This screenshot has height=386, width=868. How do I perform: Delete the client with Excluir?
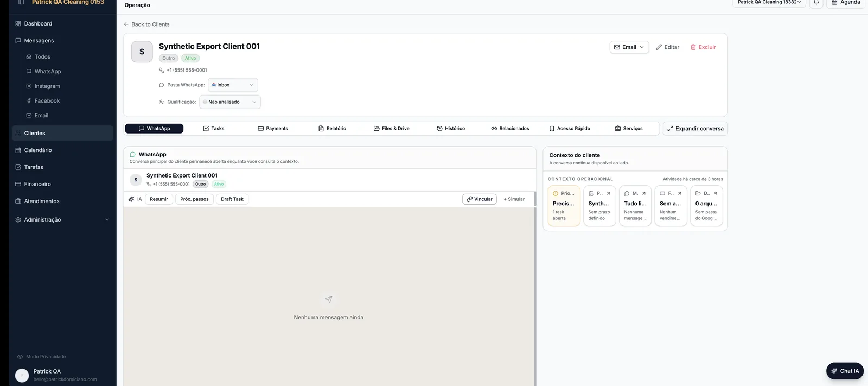point(703,47)
